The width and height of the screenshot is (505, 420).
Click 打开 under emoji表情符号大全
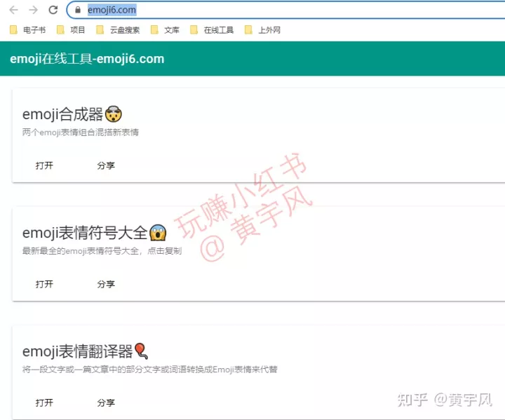tap(44, 284)
